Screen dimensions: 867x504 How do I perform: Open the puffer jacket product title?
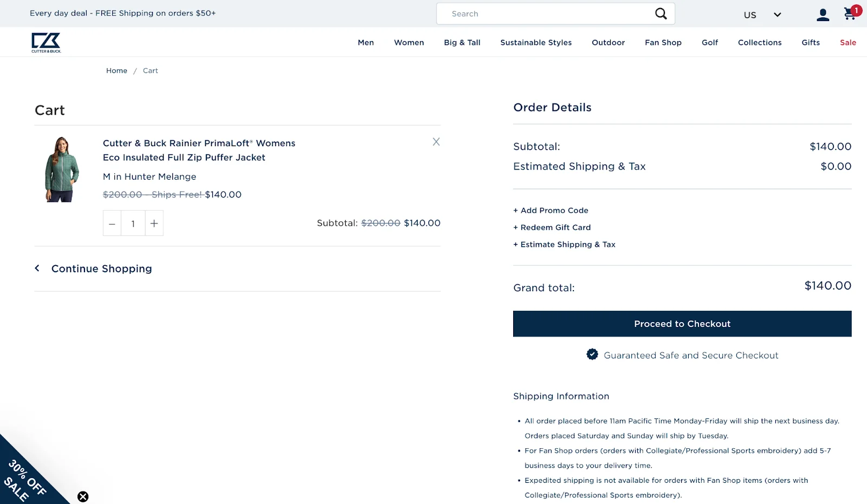[199, 150]
